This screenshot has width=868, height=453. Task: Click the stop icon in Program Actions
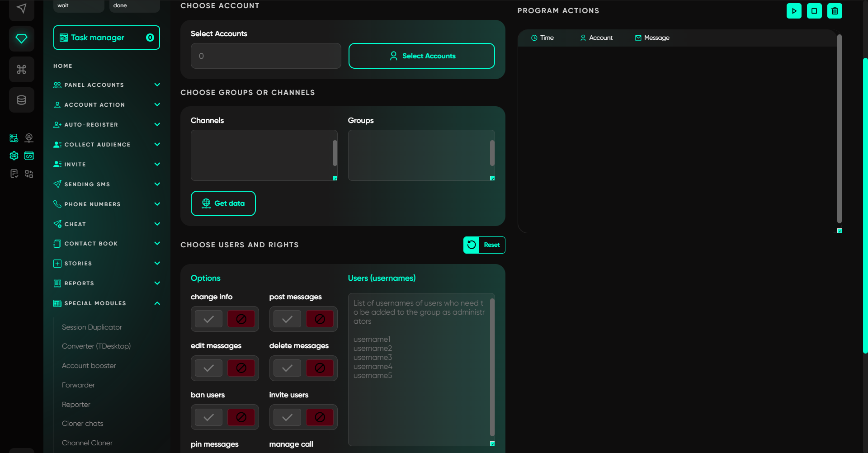814,11
